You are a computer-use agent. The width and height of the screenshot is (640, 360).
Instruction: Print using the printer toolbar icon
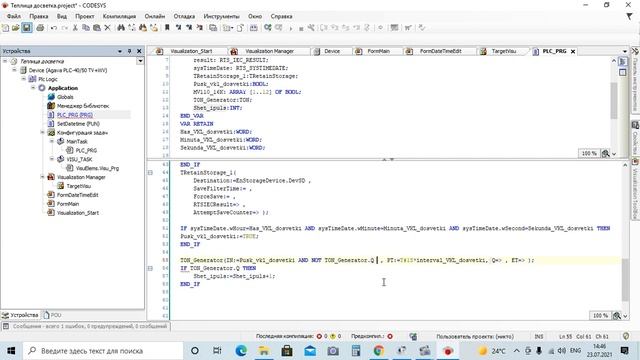click(40, 28)
